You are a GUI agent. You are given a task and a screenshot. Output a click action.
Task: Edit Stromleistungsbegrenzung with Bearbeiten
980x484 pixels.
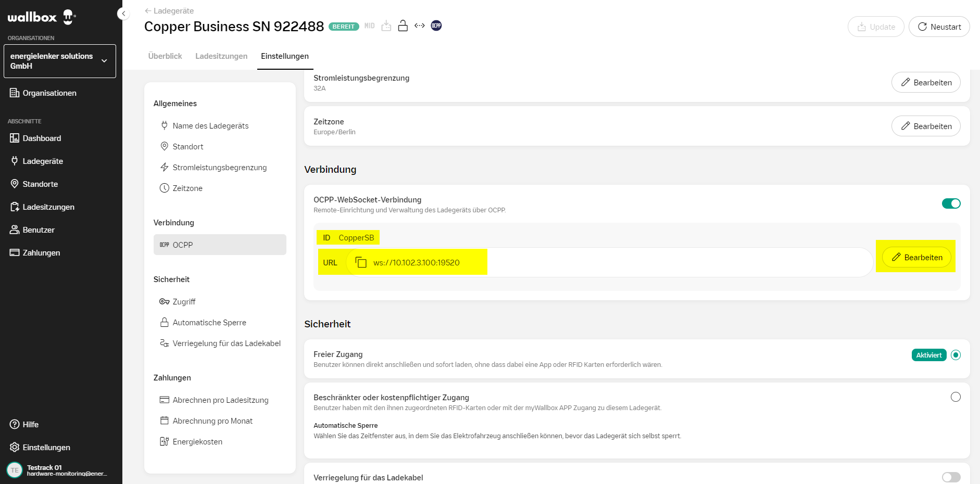tap(926, 82)
